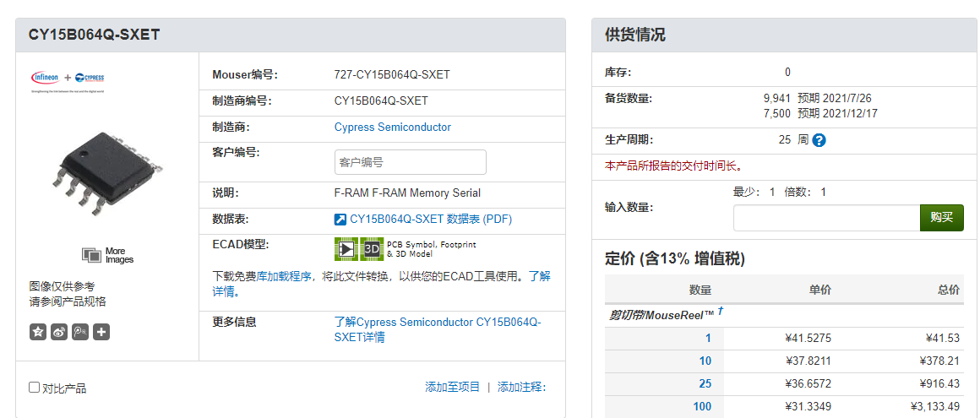Tick the 对比产品 compare checkbox
The height and width of the screenshot is (418, 980).
(35, 388)
